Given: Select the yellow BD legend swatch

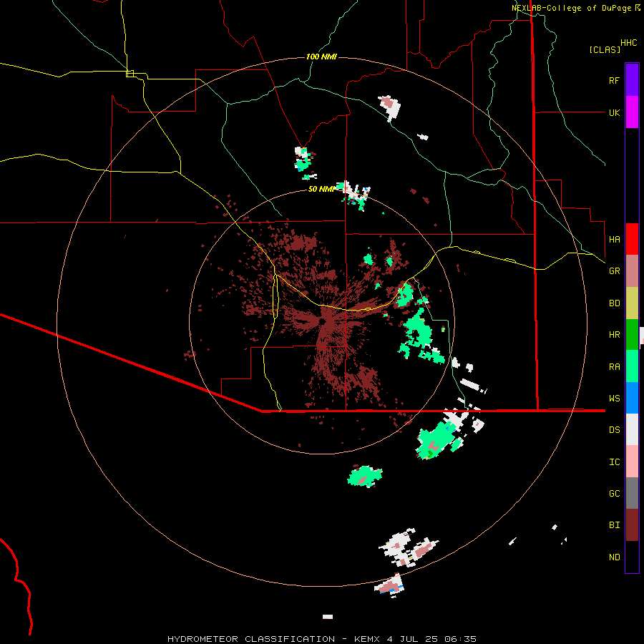Looking at the screenshot, I should pos(632,303).
